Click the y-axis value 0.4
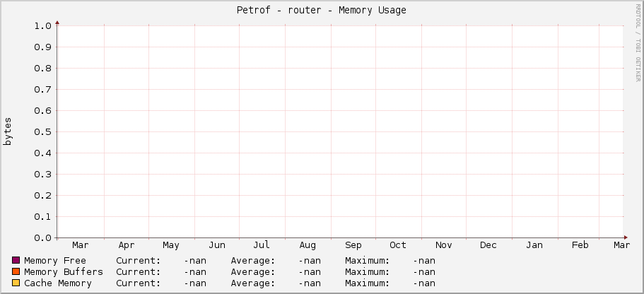 point(42,153)
